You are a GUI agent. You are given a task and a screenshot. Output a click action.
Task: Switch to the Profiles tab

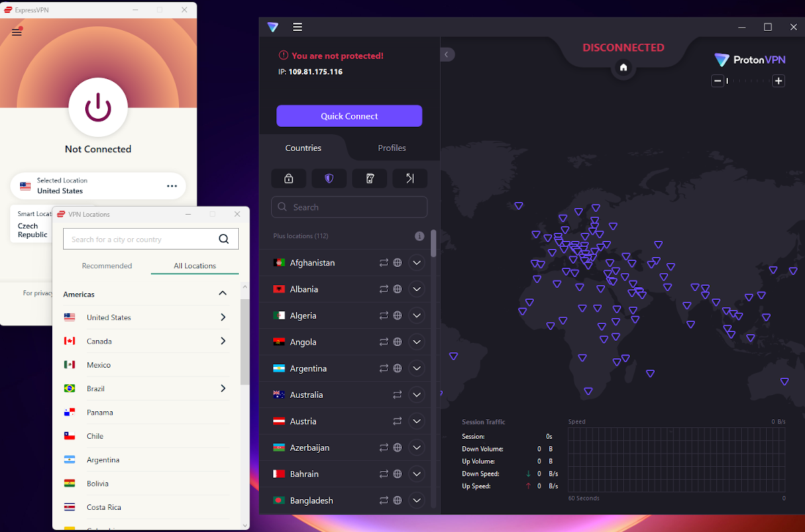coord(392,148)
